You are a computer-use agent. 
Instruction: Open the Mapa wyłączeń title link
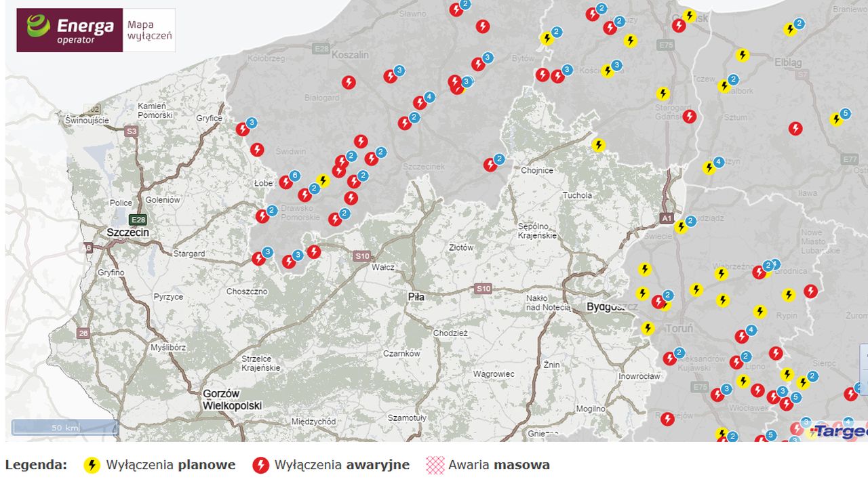pyautogui.click(x=149, y=30)
